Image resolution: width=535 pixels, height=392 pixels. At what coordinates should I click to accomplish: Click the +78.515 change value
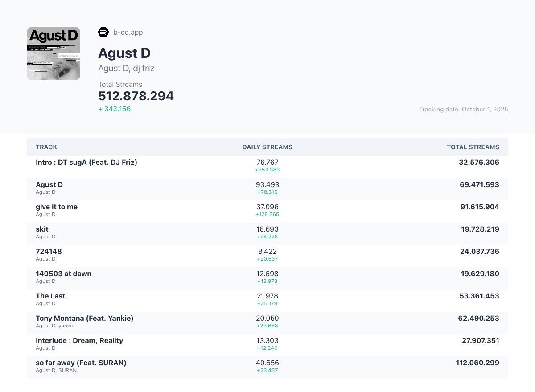[x=267, y=192]
